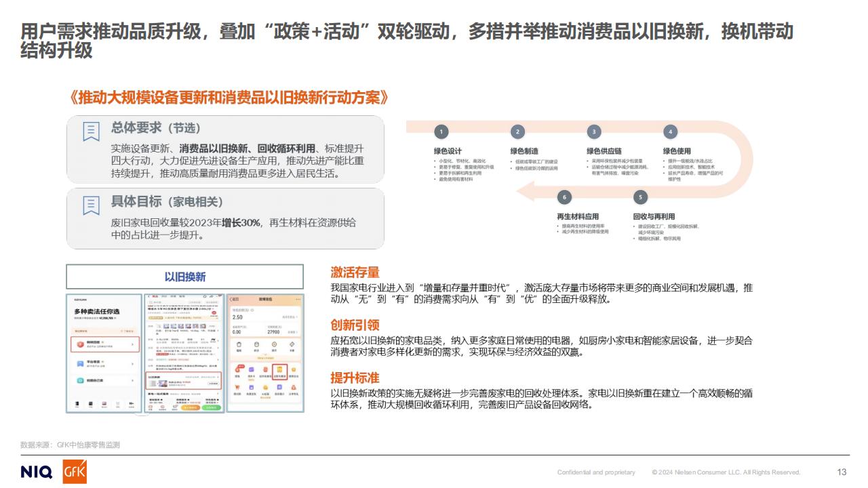Click the 提升标准 heading
Viewport: 868px width, 488px height.
355,378
